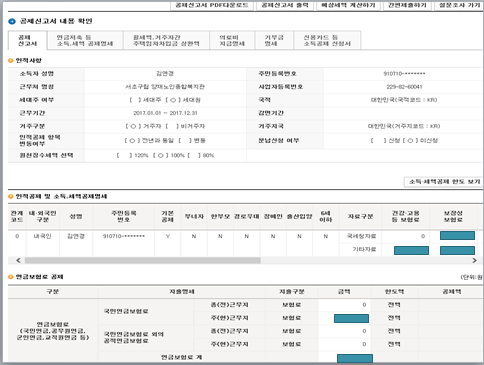This screenshot has width=484, height=365.
Task: Click the blue icon beside 공제신고서 내용 확인
Action: click(x=12, y=21)
